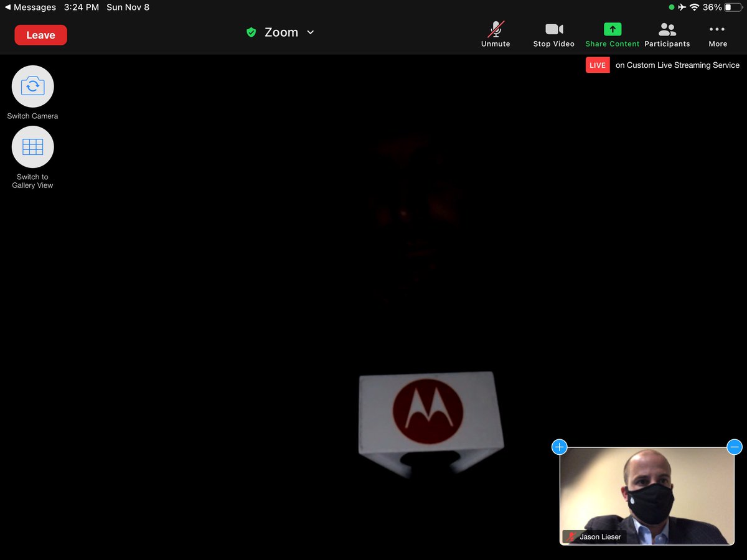Expand the Zoom meeting info dropdown
The width and height of the screenshot is (747, 560).
pos(311,32)
